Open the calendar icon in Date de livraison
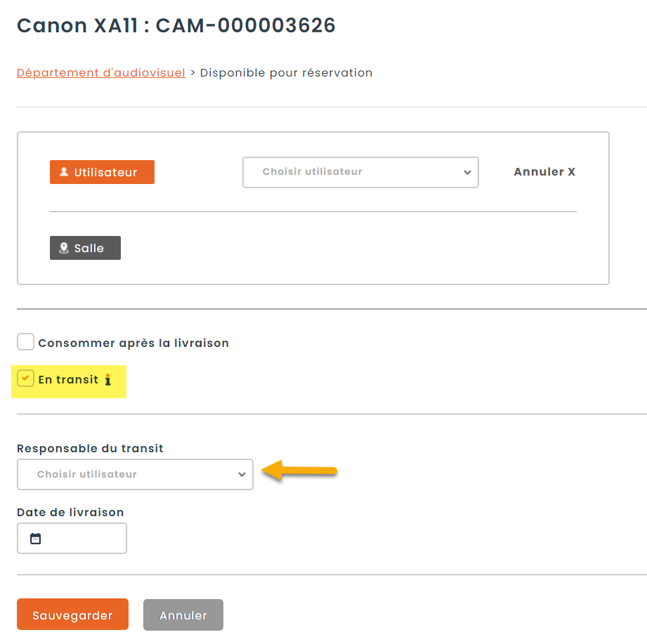Viewport: 647px width, 644px height. (x=36, y=539)
